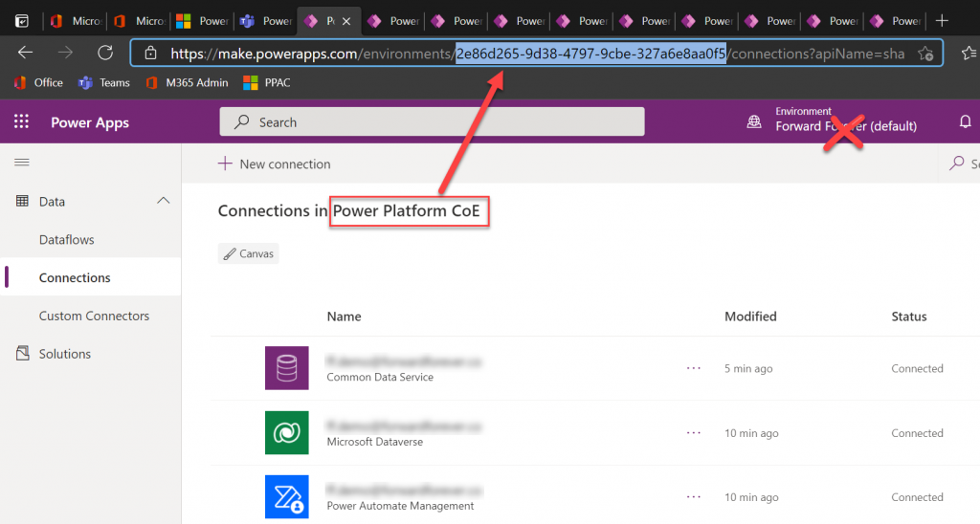Click the Canvas filter chip
980x524 pixels.
click(248, 253)
